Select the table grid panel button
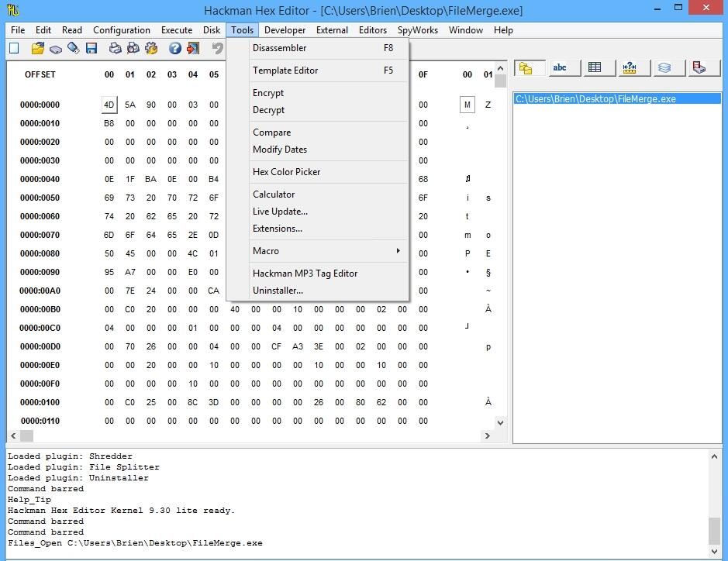The height and width of the screenshot is (561, 728). pos(599,68)
